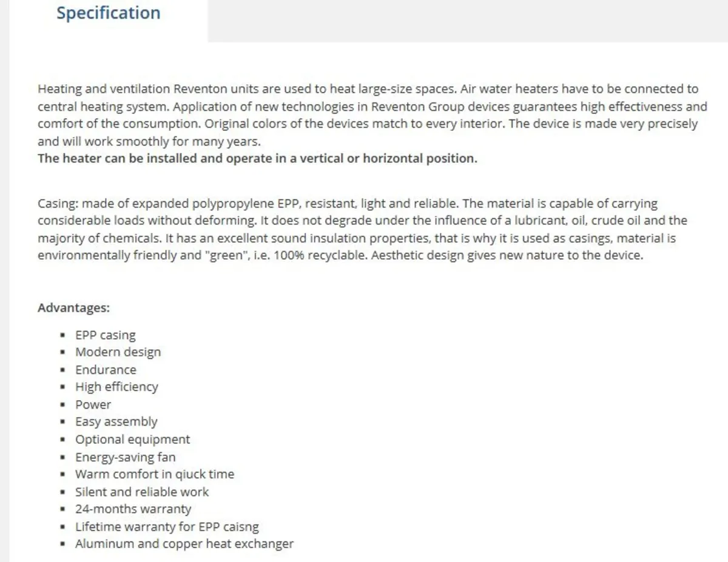Select the 24-months warranty list item
728x562 pixels.
(133, 509)
